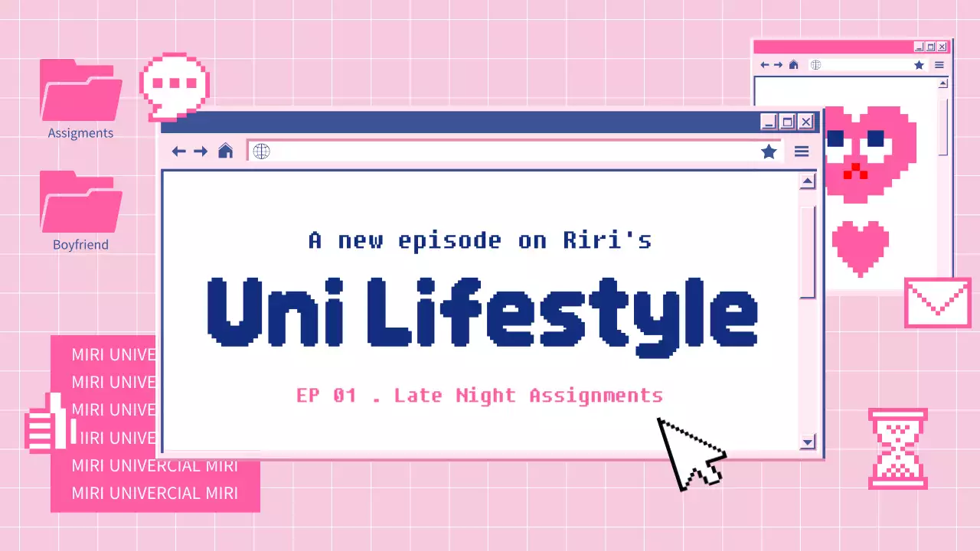This screenshot has width=980, height=551.
Task: Open hamburger menu in small browser window
Action: tap(939, 65)
